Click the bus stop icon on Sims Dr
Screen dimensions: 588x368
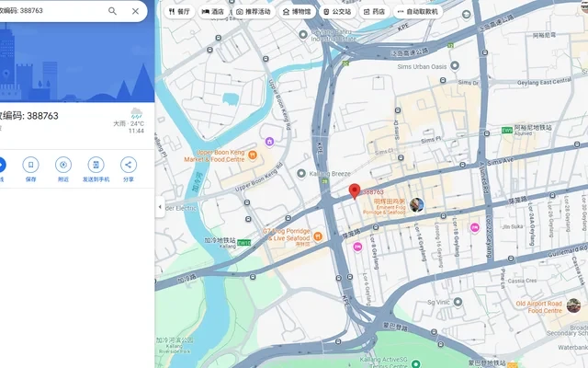tap(398, 110)
